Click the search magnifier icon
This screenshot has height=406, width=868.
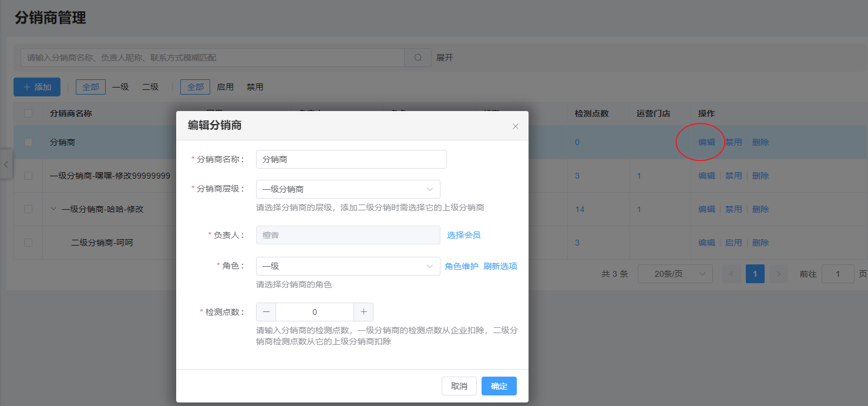pyautogui.click(x=418, y=58)
